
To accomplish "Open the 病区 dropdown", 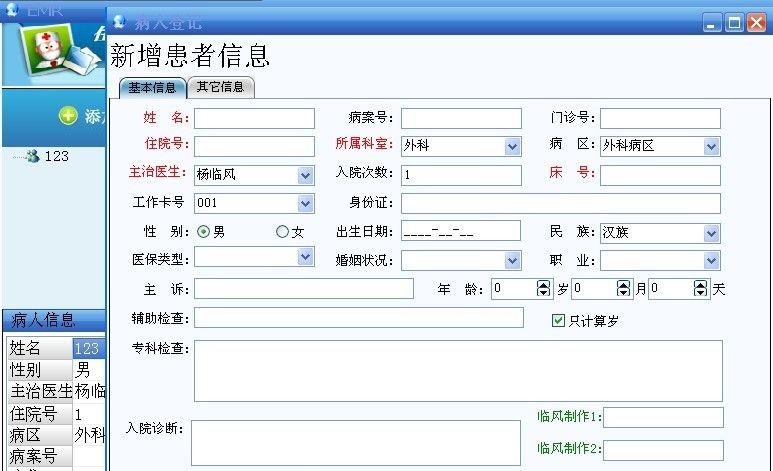I will tap(711, 146).
